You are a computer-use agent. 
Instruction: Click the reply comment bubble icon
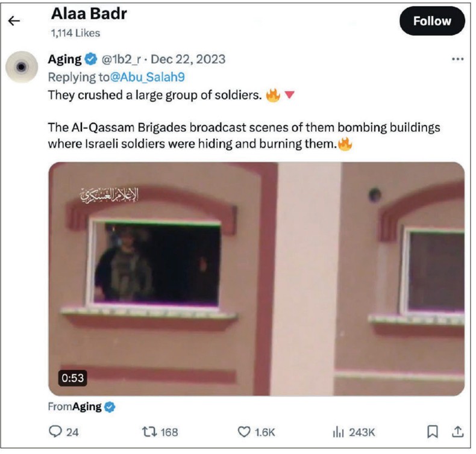click(55, 432)
